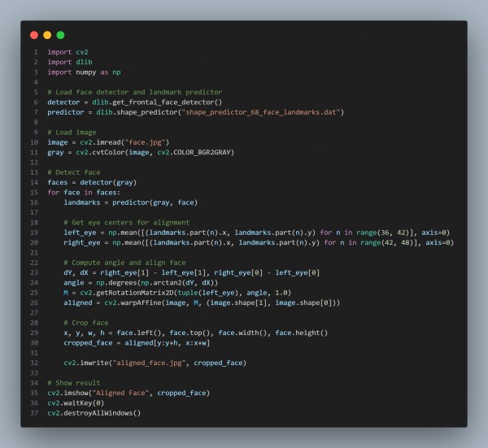The image size is (488, 448).
Task: Click 'dY, dX' assignment on line 23
Action: click(x=76, y=272)
